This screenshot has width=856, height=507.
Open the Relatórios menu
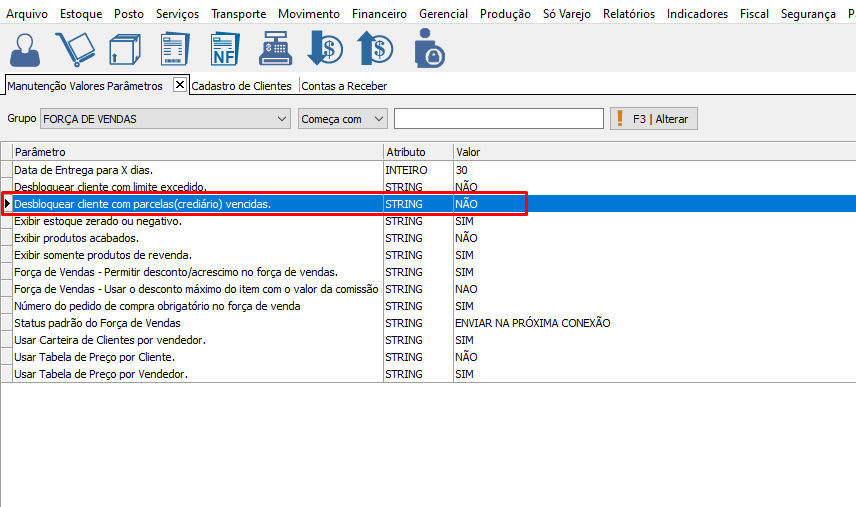click(629, 14)
